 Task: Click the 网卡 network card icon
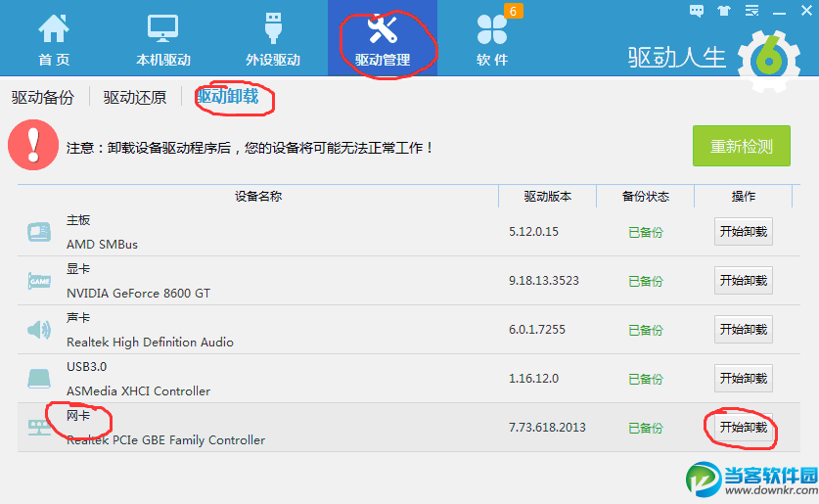click(39, 428)
